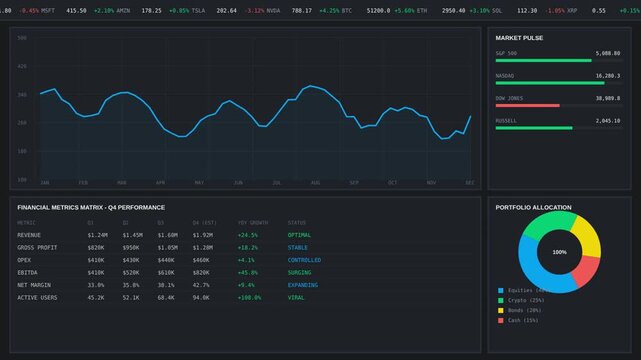Click the NASDAQ value 16,280.3
641x360 pixels.
tap(607, 76)
